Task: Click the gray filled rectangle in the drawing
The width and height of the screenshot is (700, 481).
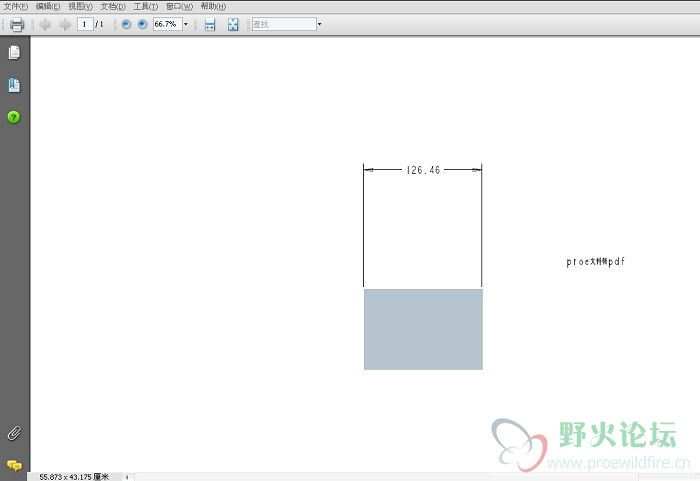Action: point(423,329)
